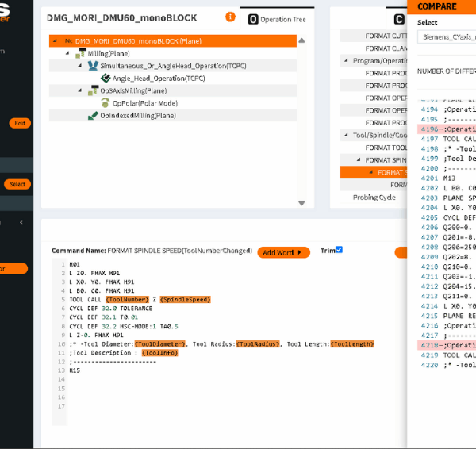Image resolution: width=476 pixels, height=449 pixels.
Task: Open the Siemens_CYaxis Select dropdown
Action: [x=445, y=36]
